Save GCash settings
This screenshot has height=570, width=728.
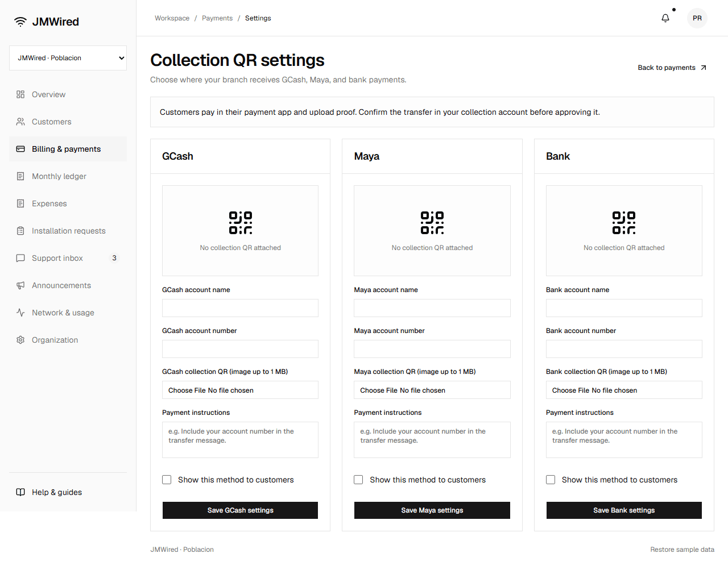coord(240,510)
